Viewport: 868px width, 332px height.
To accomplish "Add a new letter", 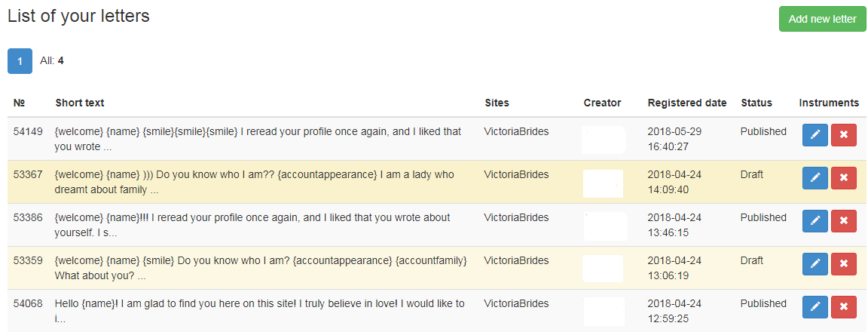I will (x=822, y=19).
